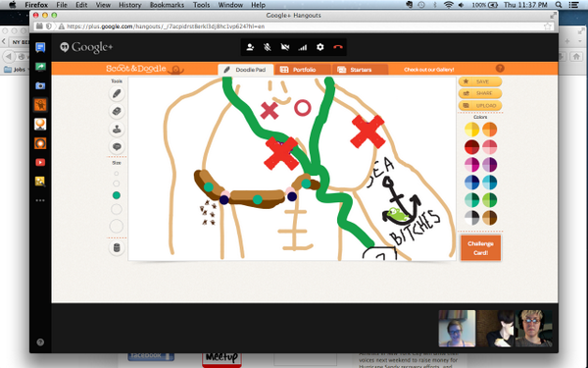This screenshot has width=588, height=368.
Task: Pick the cyan color swatch
Action: tap(489, 183)
